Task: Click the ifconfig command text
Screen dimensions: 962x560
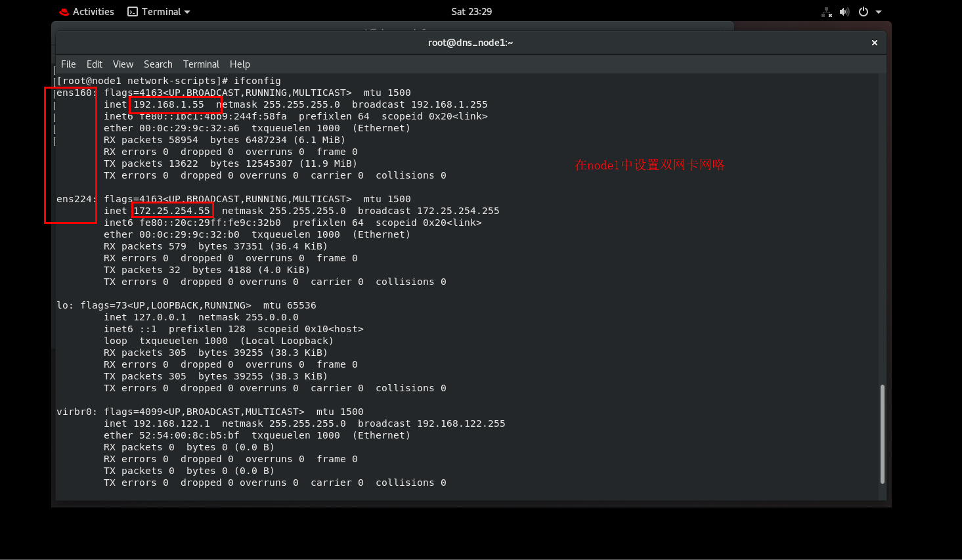Action: click(257, 81)
